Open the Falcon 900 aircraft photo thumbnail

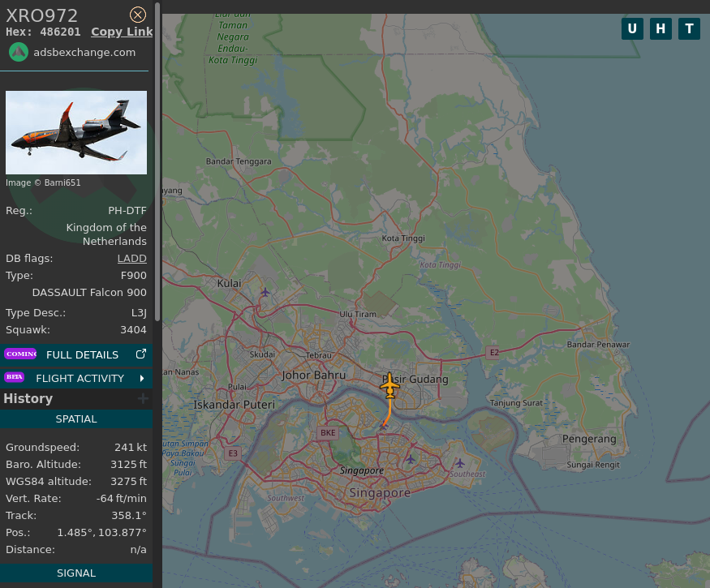click(76, 133)
